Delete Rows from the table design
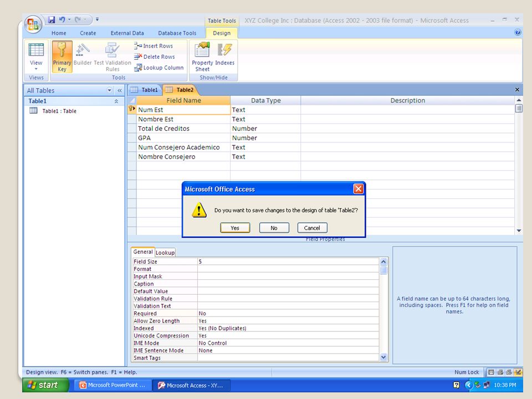 click(155, 57)
